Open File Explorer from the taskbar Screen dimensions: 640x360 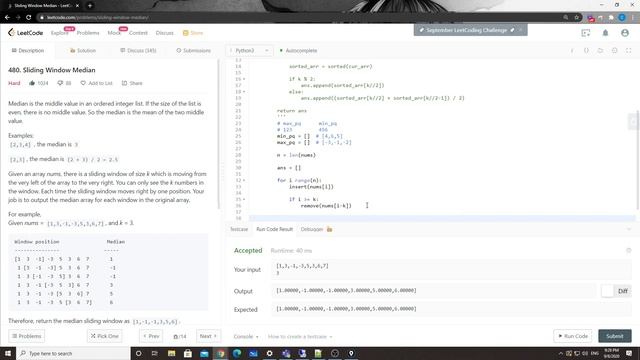[171, 353]
